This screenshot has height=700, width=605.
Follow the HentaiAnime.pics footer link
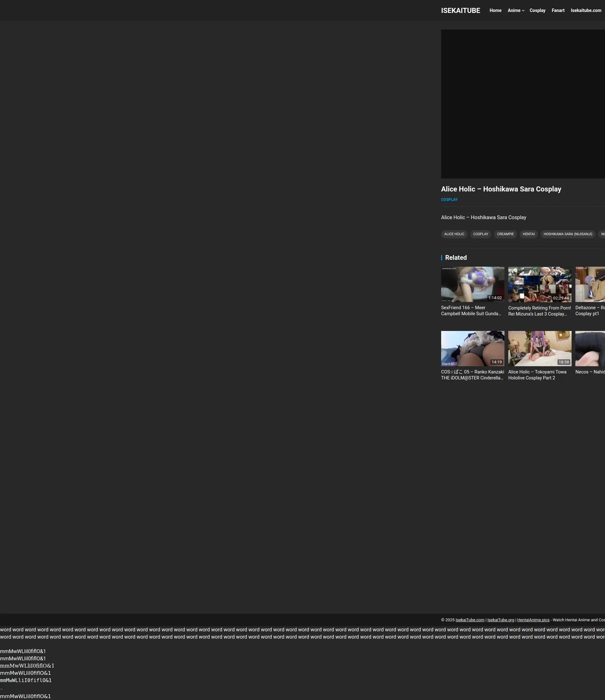pyautogui.click(x=533, y=620)
